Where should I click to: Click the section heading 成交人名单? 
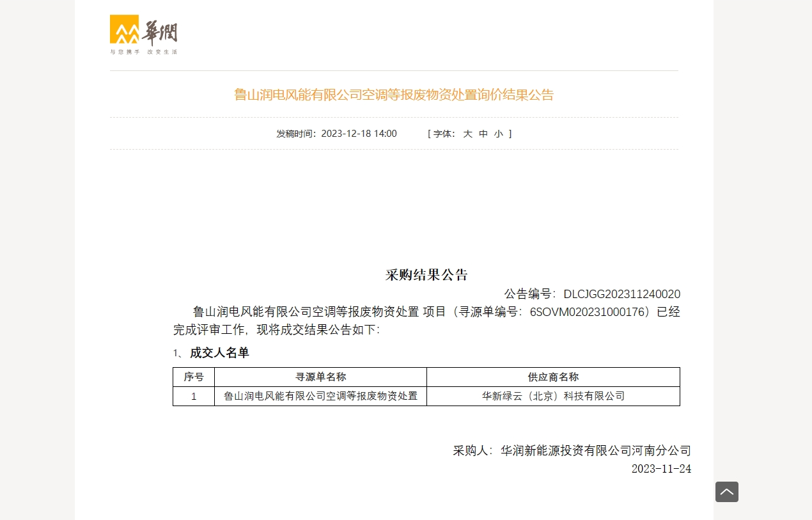pos(219,352)
